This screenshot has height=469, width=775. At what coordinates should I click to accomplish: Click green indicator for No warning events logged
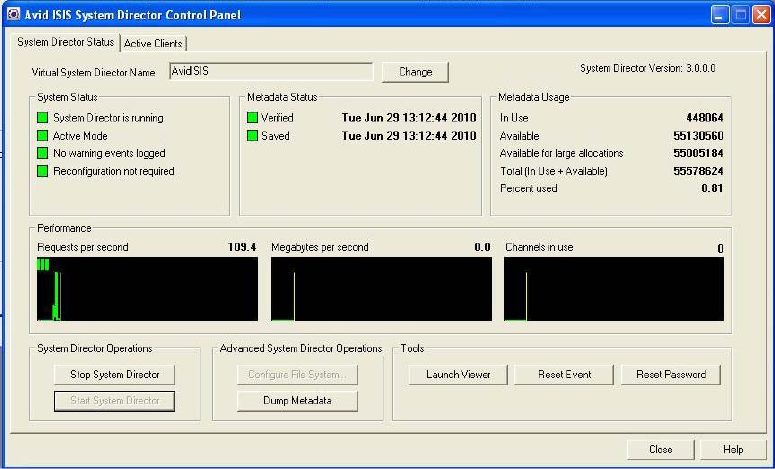click(43, 153)
